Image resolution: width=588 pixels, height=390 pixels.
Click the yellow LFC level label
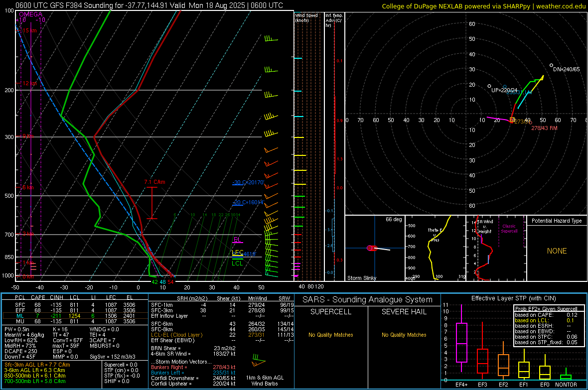pos(237,253)
